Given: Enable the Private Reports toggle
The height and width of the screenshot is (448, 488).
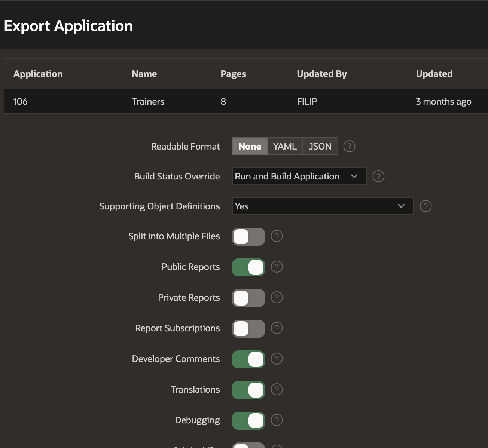Looking at the screenshot, I should click(x=248, y=298).
